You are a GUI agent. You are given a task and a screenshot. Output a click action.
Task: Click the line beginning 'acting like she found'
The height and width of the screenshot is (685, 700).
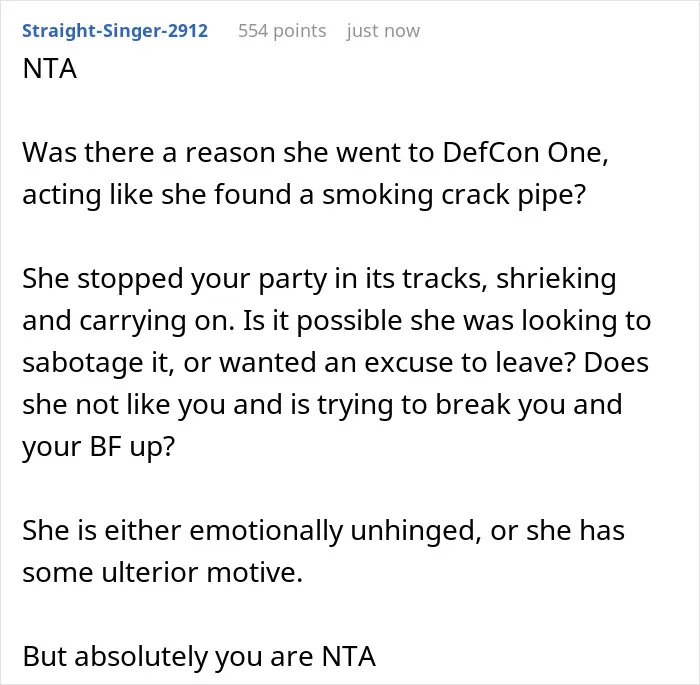(x=304, y=195)
